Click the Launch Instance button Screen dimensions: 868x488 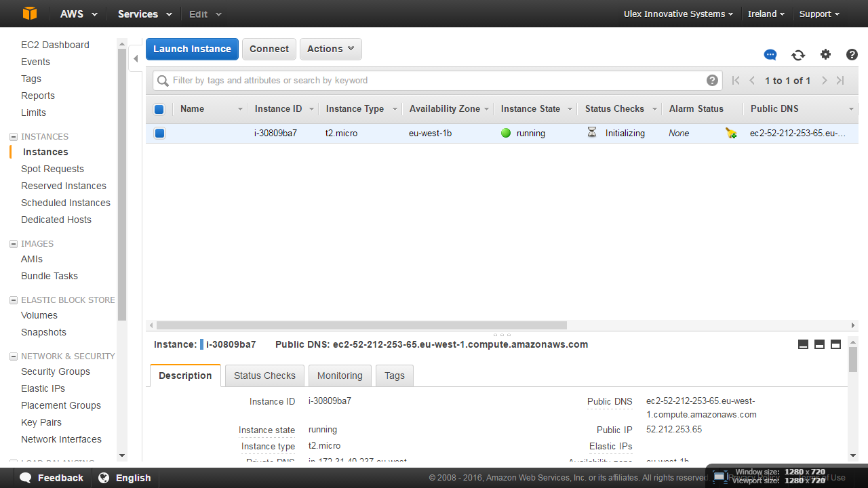[x=192, y=49]
